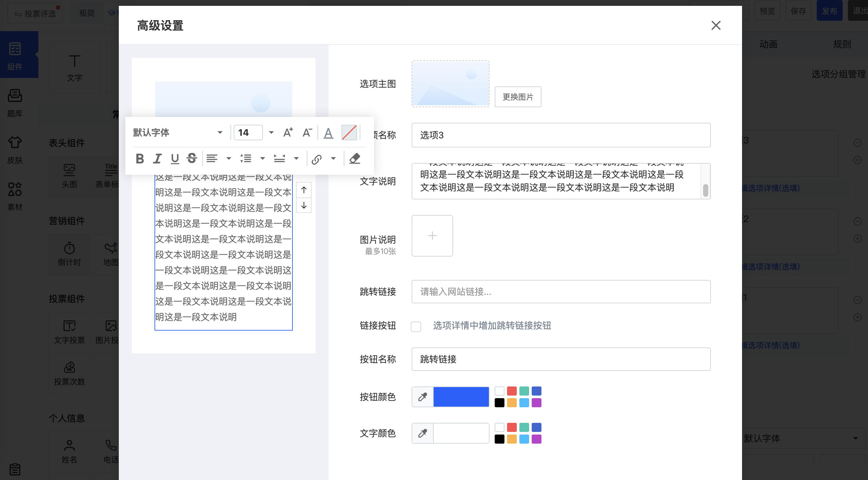
Task: Toggle underline formatting in text toolbar
Action: point(175,158)
